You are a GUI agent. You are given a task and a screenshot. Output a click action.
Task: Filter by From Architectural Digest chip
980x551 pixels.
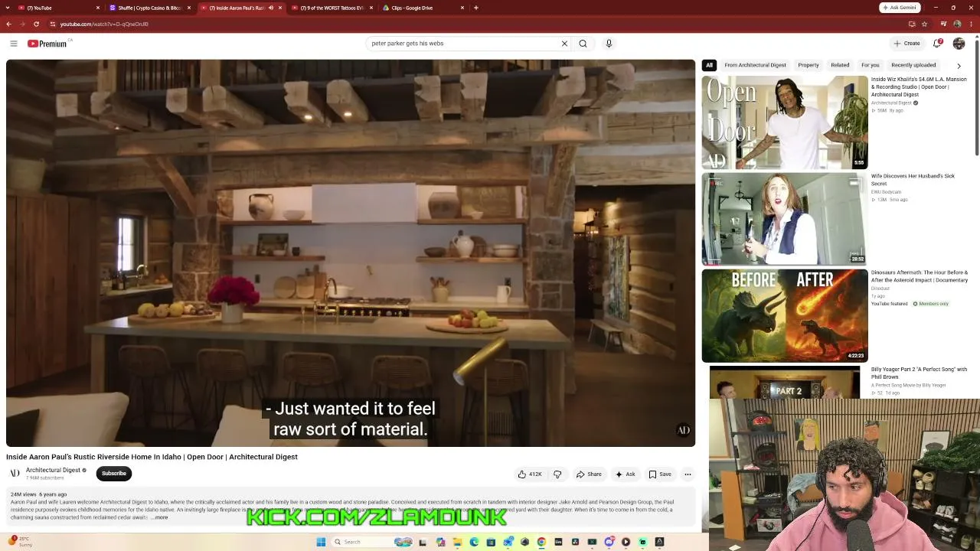click(755, 65)
